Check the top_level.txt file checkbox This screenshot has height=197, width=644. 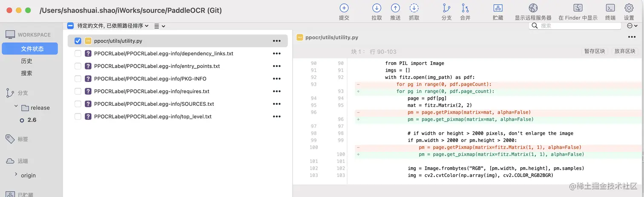click(78, 116)
